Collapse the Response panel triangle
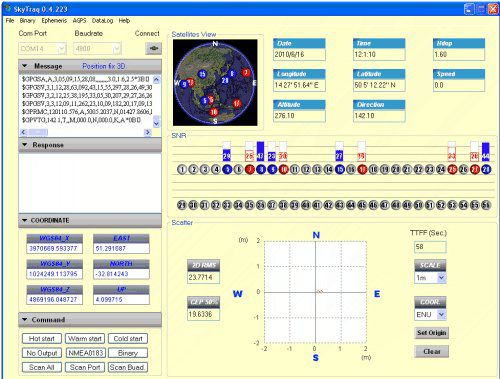Image resolution: width=500 pixels, height=379 pixels. [25, 145]
